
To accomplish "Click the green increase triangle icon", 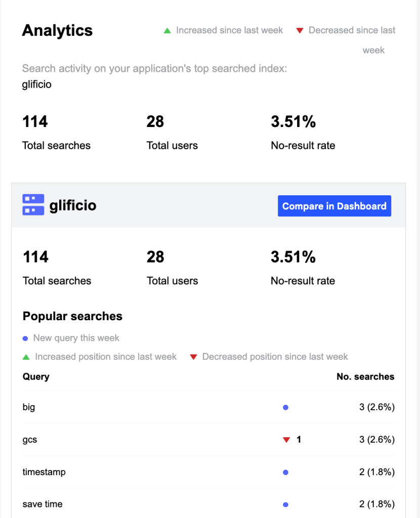I will [x=167, y=30].
